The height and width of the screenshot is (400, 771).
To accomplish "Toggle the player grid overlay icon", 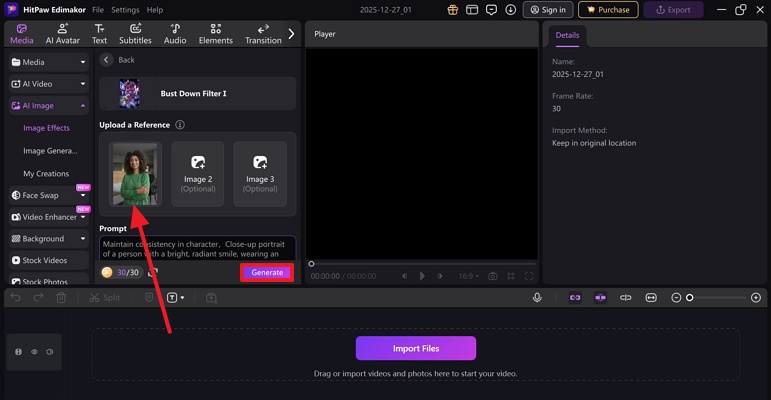I will (511, 276).
